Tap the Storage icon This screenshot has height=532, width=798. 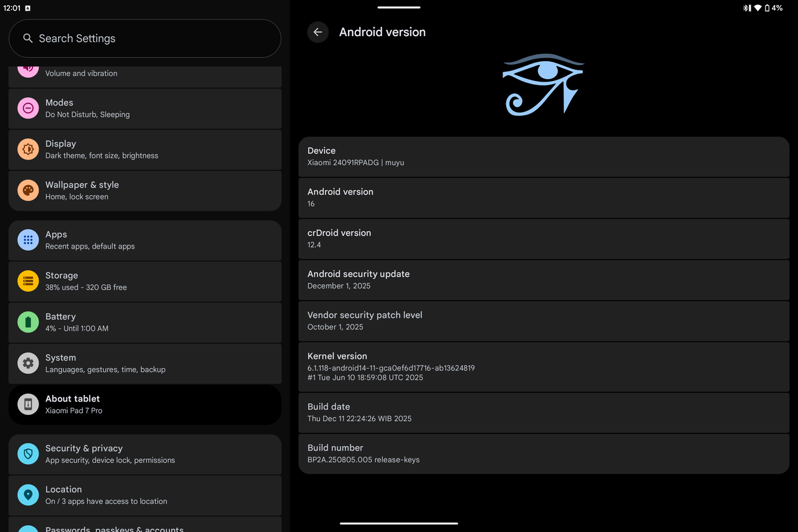28,281
